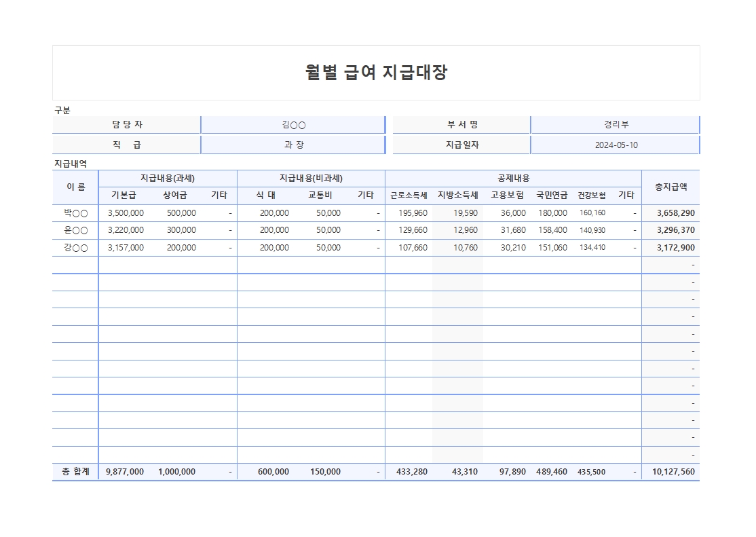
Task: Click total pay 3,296,370
Action: tap(675, 231)
